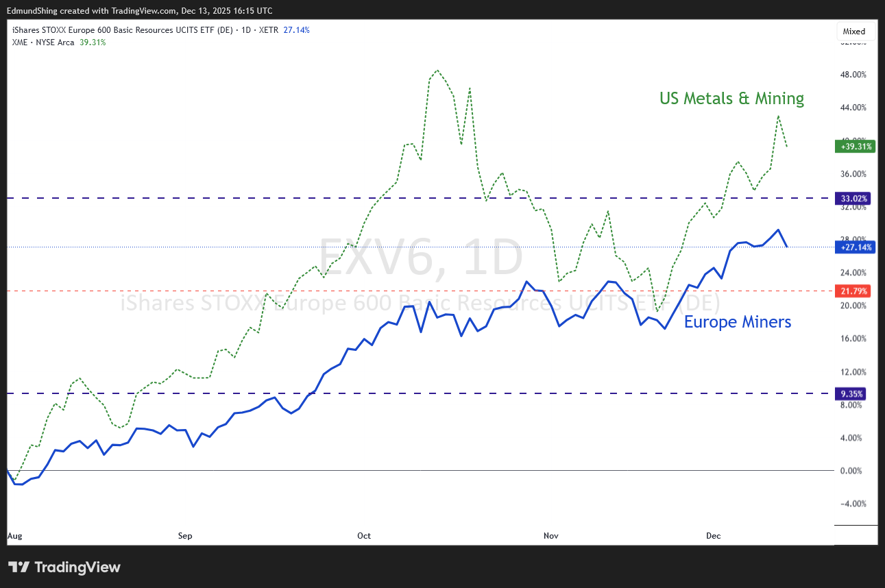Click the Dec label on time axis
This screenshot has height=588, width=885.
pos(713,535)
